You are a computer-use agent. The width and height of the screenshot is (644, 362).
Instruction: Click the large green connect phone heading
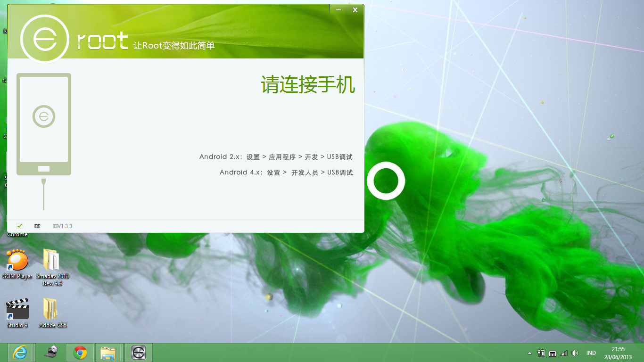pos(308,85)
